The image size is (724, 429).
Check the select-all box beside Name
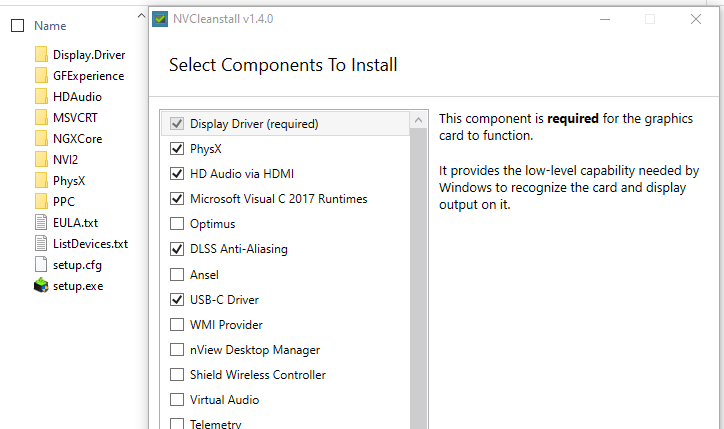coord(18,25)
